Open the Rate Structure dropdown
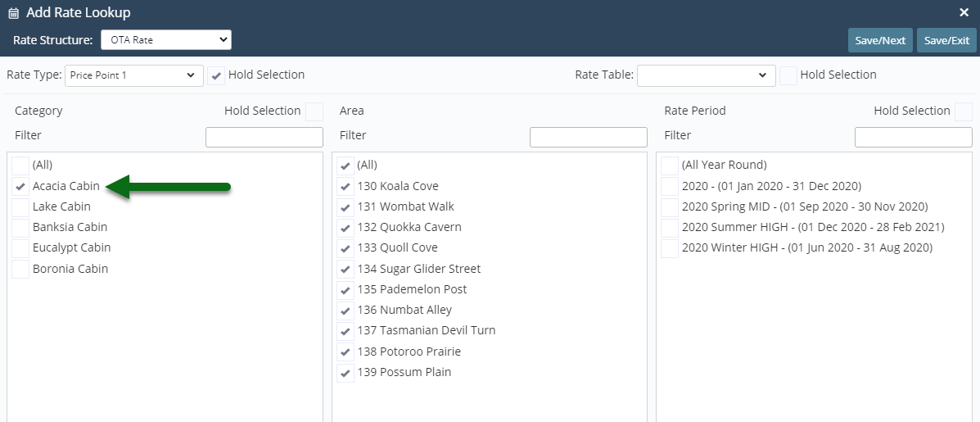This screenshot has height=422, width=980. pyautogui.click(x=166, y=40)
